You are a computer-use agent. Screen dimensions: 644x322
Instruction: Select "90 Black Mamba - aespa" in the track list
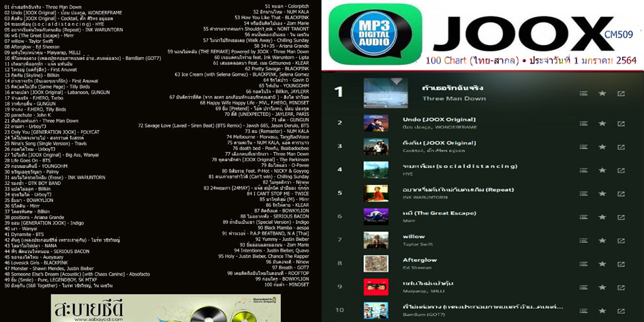pos(283,227)
